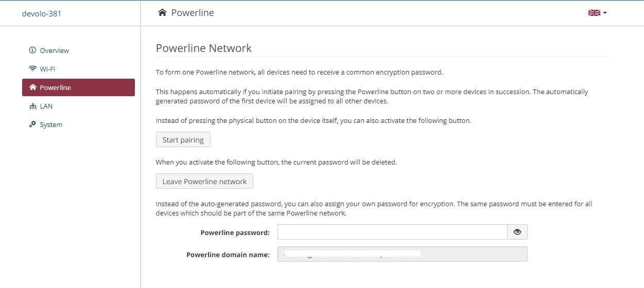Open the System menu label

coord(51,124)
